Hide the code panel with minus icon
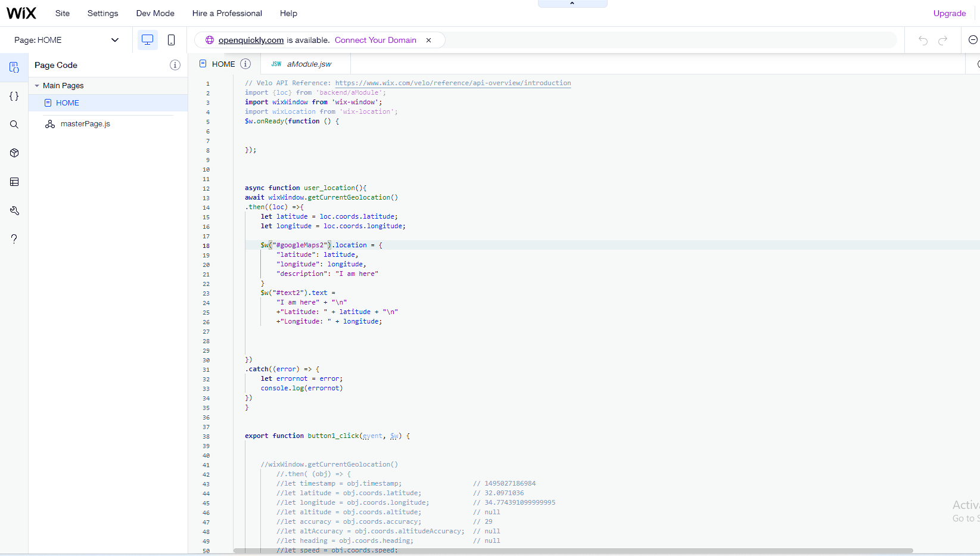The image size is (980, 556). pos(973,39)
